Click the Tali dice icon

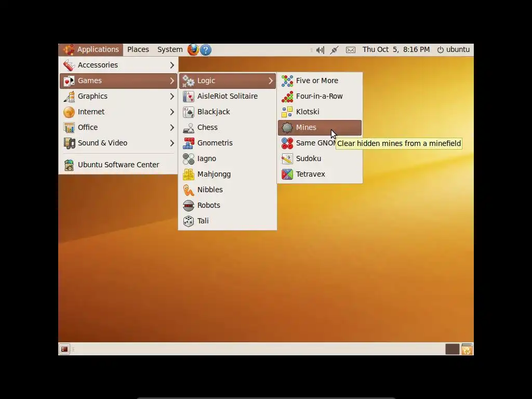click(188, 221)
